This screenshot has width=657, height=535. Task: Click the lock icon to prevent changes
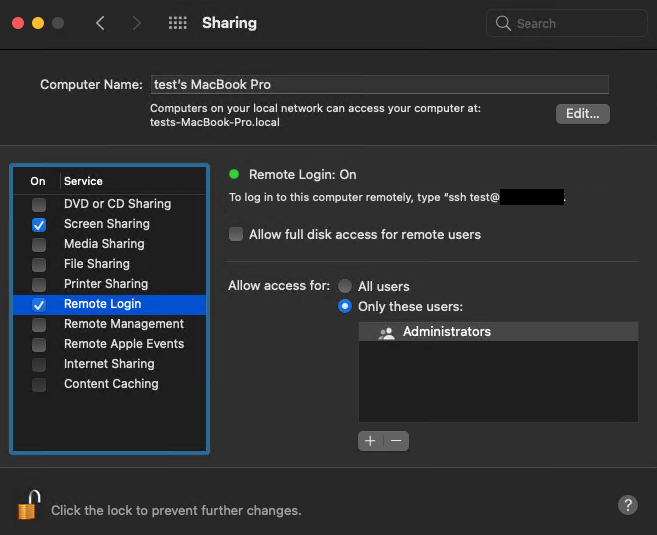point(29,505)
